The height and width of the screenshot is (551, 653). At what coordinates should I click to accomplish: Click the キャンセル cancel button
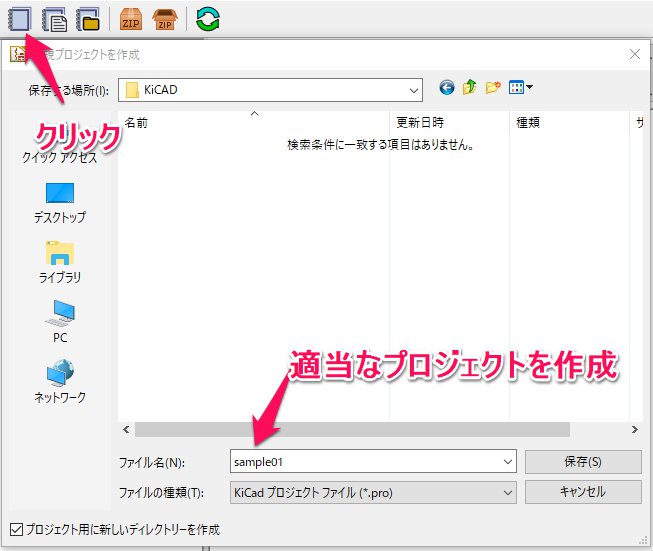point(582,492)
